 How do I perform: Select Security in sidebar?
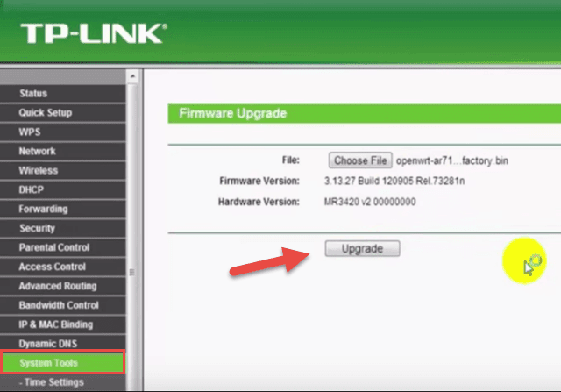click(x=62, y=228)
